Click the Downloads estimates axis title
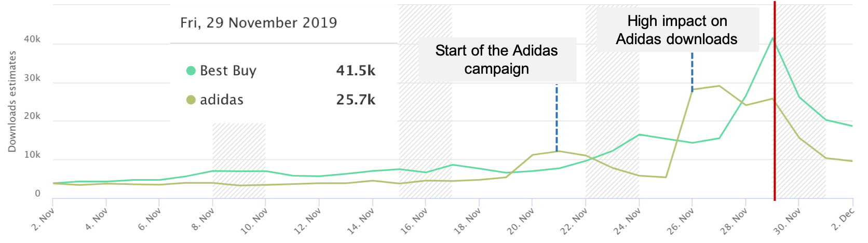Screen dimensions: 868x243 [x=12, y=101]
